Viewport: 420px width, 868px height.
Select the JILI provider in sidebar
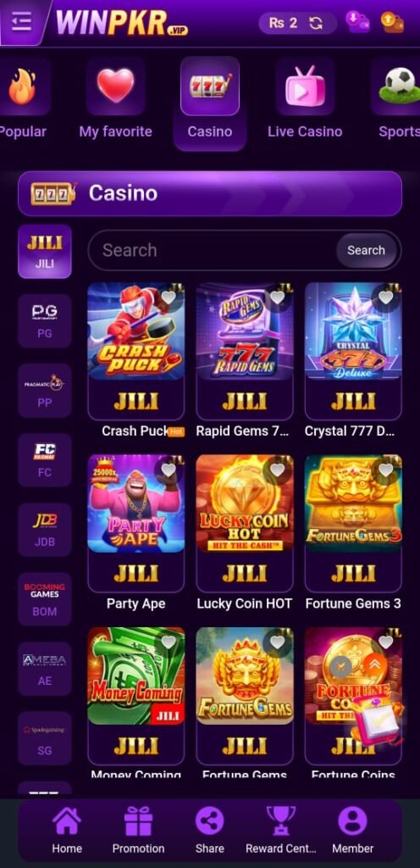tap(45, 251)
